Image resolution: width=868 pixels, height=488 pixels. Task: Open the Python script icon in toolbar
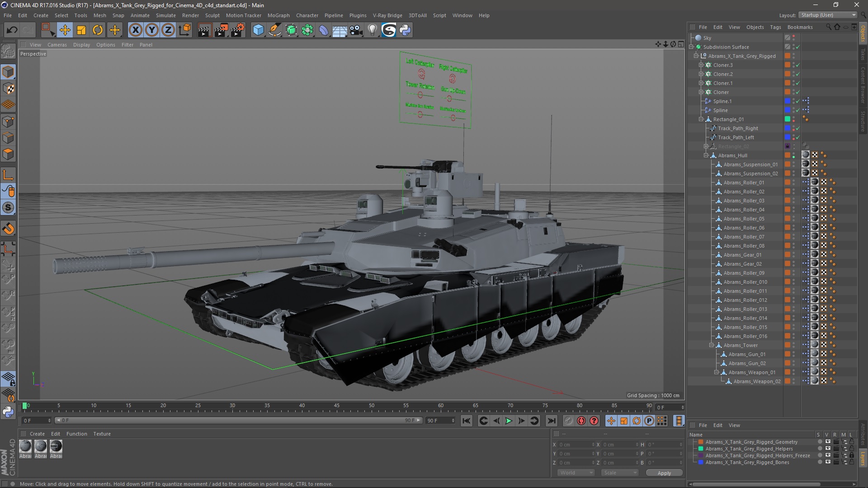(405, 30)
